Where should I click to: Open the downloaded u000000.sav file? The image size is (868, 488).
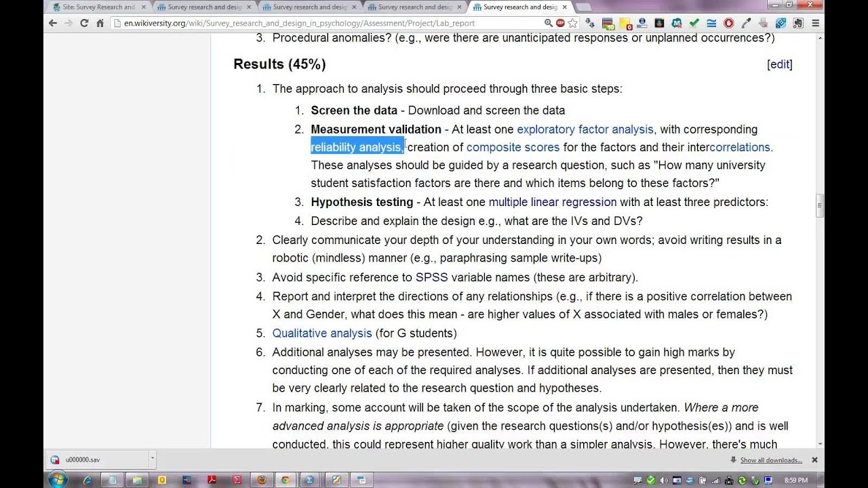click(x=98, y=460)
